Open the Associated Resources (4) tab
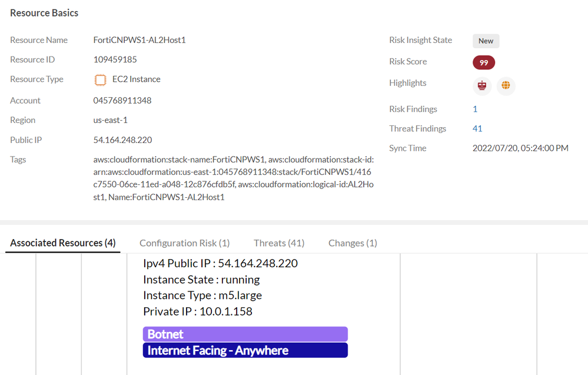 tap(63, 243)
